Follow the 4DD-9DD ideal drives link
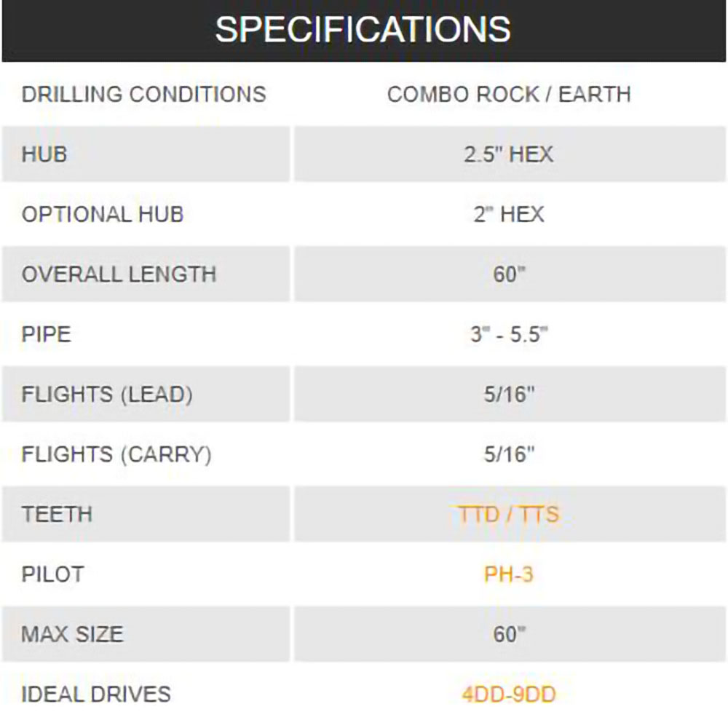728x728 pixels. pos(508,694)
